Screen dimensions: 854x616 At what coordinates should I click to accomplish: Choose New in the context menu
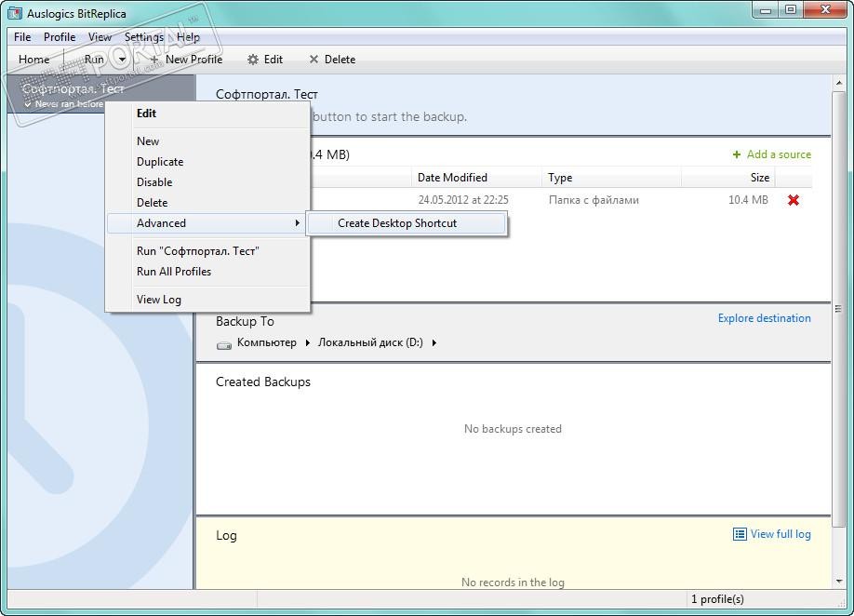coord(207,141)
